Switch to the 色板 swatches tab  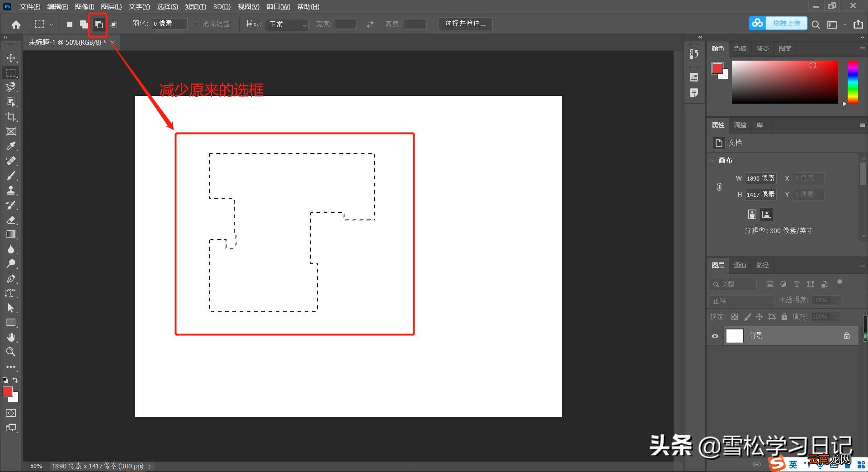point(740,48)
